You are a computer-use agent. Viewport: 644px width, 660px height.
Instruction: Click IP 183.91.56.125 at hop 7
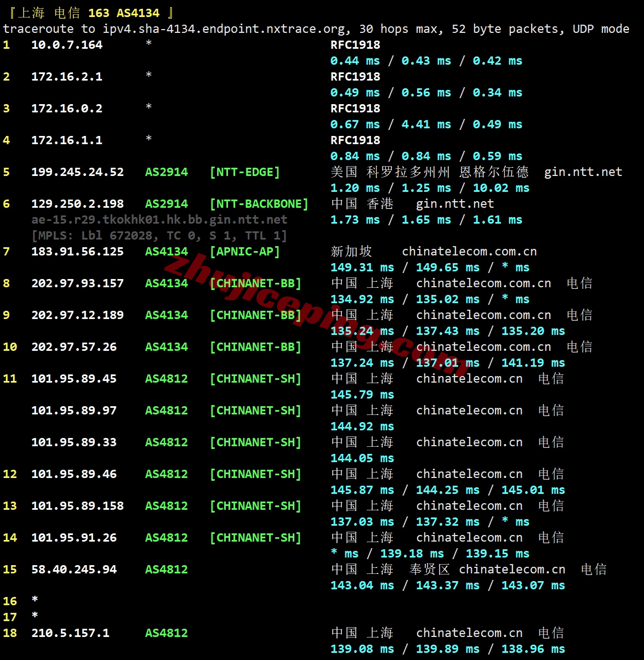(x=77, y=252)
